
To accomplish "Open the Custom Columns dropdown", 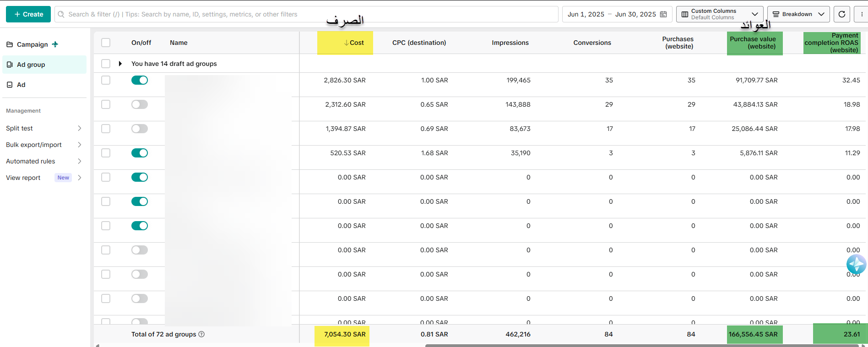I will pos(720,14).
